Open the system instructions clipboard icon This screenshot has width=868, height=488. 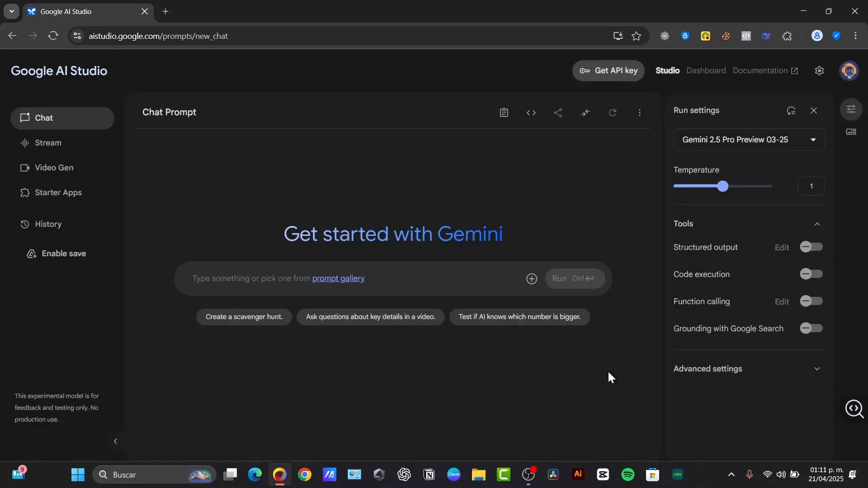click(504, 113)
